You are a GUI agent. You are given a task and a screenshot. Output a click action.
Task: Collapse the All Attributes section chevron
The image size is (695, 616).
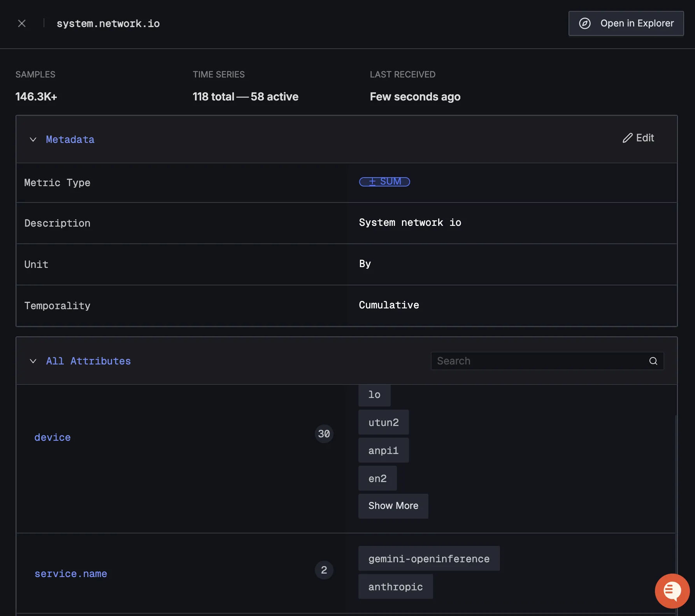coord(33,361)
